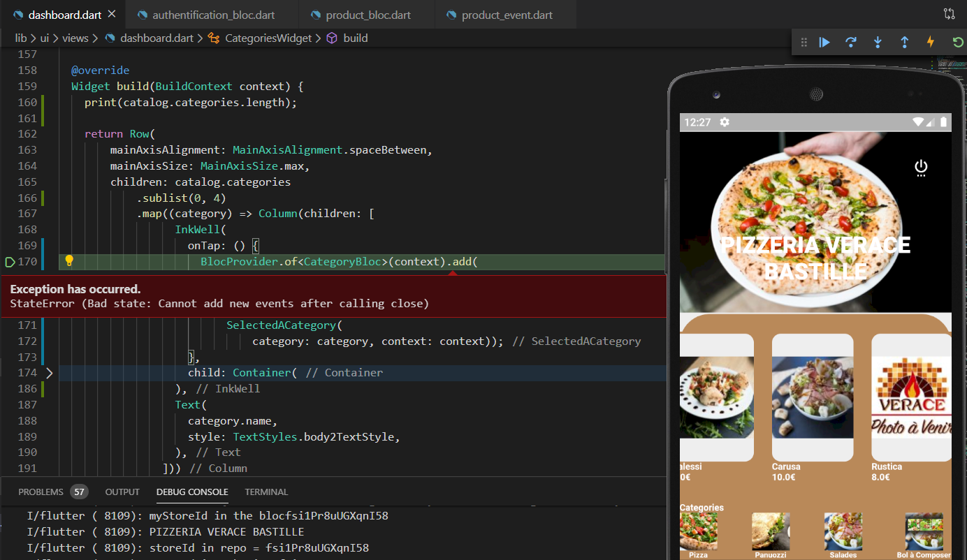Click the build method breadcrumb
Image resolution: width=967 pixels, height=560 pixels.
[x=355, y=38]
